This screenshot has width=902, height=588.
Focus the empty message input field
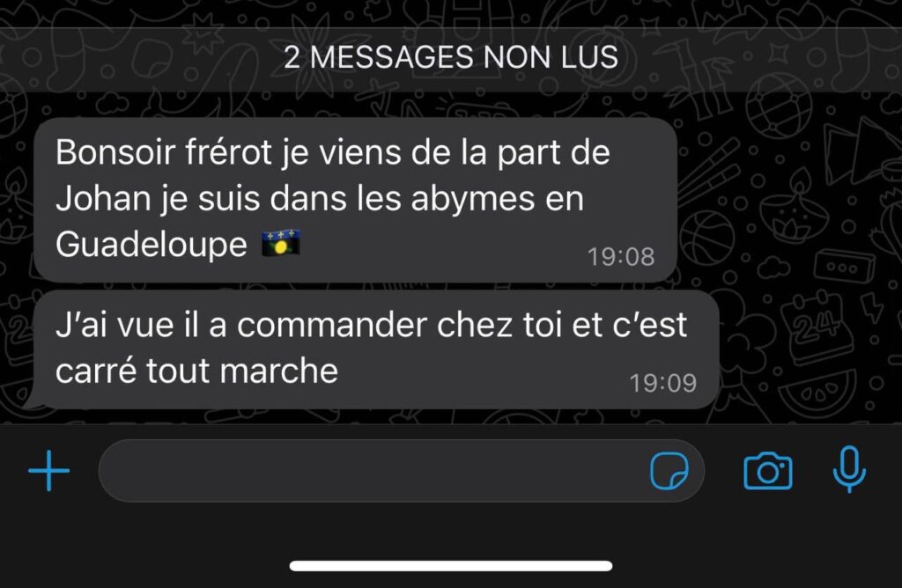[402, 471]
